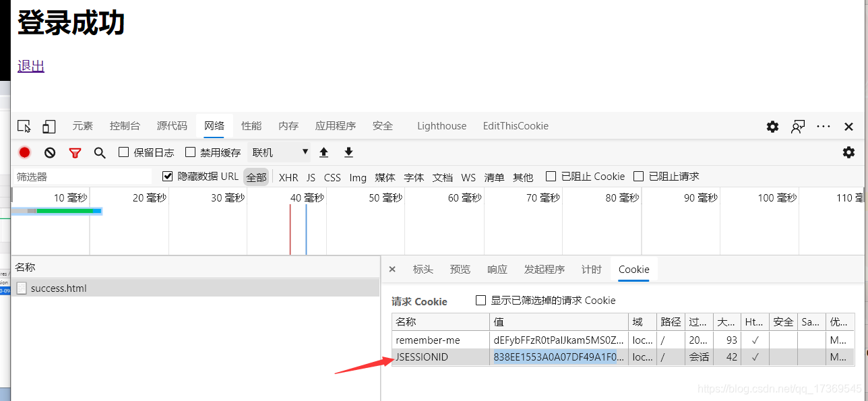Screen dimensions: 868x401
Task: Open DevTools settings gear in top bar
Action: pos(772,126)
